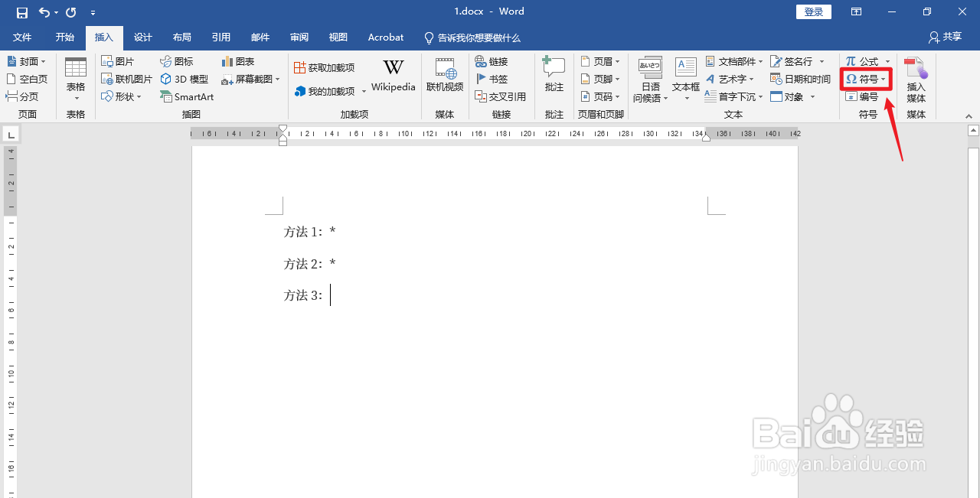Screen dimensions: 980x498
Task: Open the 文件 menu
Action: (22, 37)
